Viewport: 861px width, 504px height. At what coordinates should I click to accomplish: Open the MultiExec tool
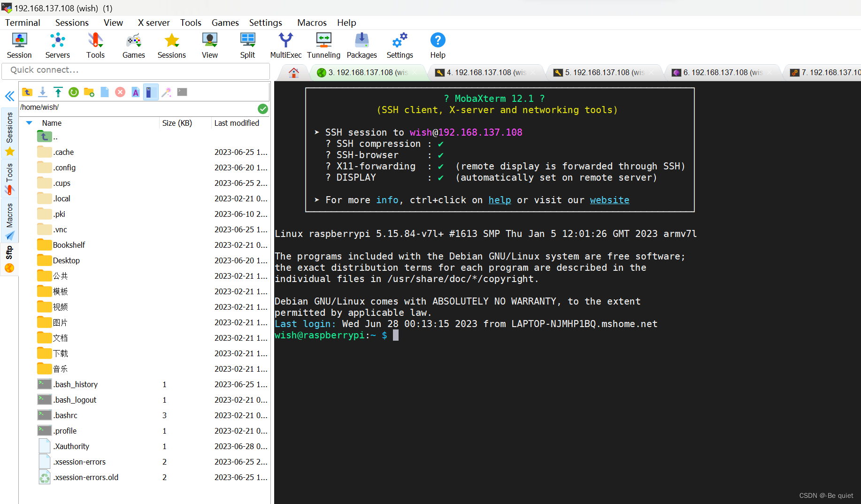point(285,45)
